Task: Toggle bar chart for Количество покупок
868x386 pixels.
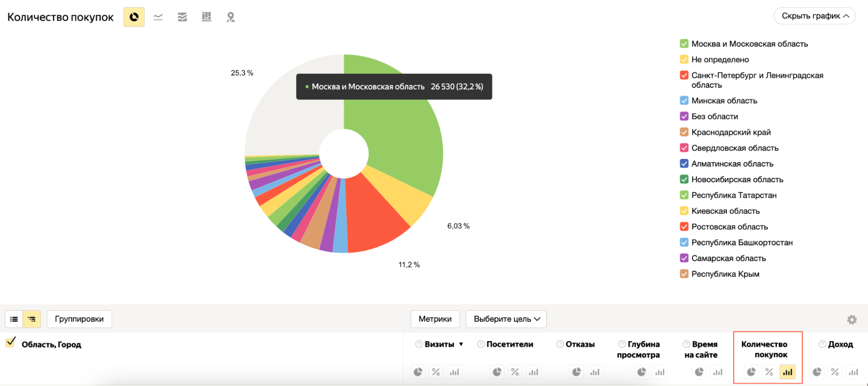Action: click(787, 372)
